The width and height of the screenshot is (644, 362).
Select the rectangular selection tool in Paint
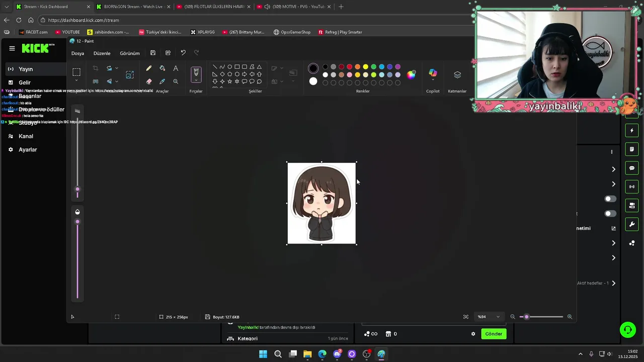pyautogui.click(x=76, y=72)
